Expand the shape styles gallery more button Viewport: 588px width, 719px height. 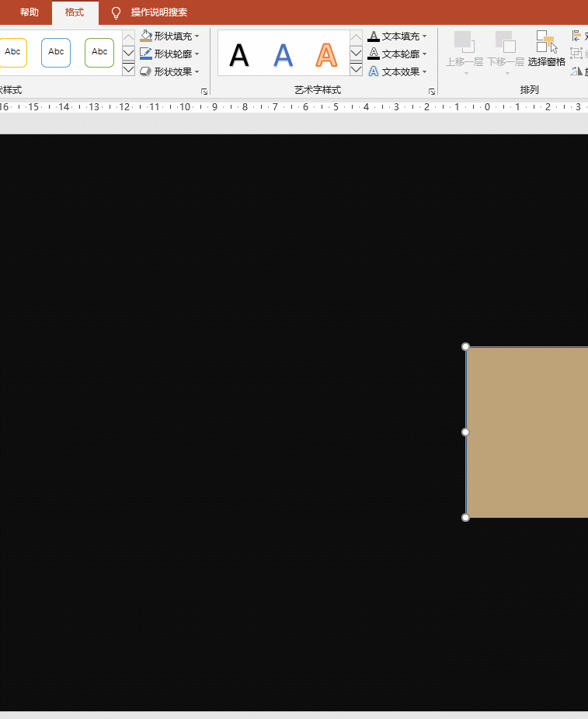tap(129, 70)
